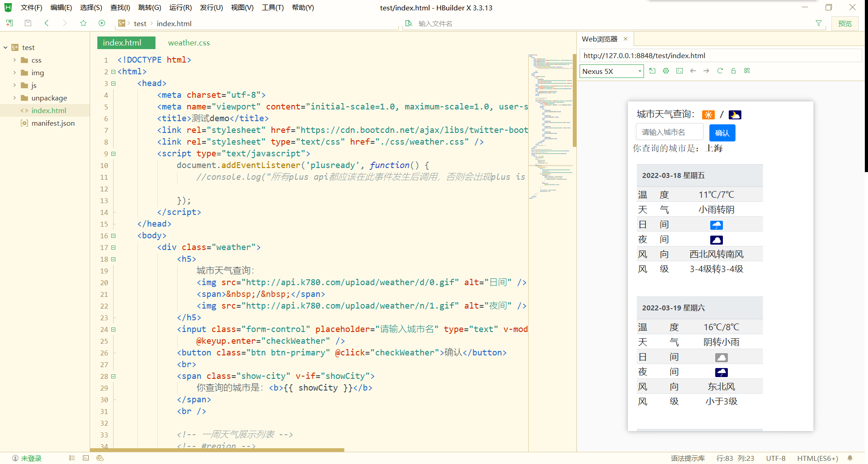
Task: Click the test breadcrumb item
Action: (x=140, y=23)
